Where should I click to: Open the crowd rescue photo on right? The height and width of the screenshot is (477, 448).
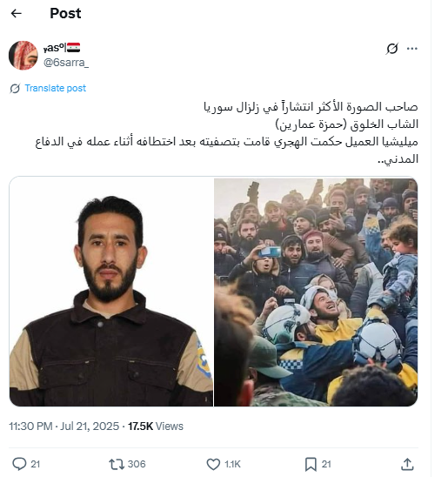pos(316,292)
